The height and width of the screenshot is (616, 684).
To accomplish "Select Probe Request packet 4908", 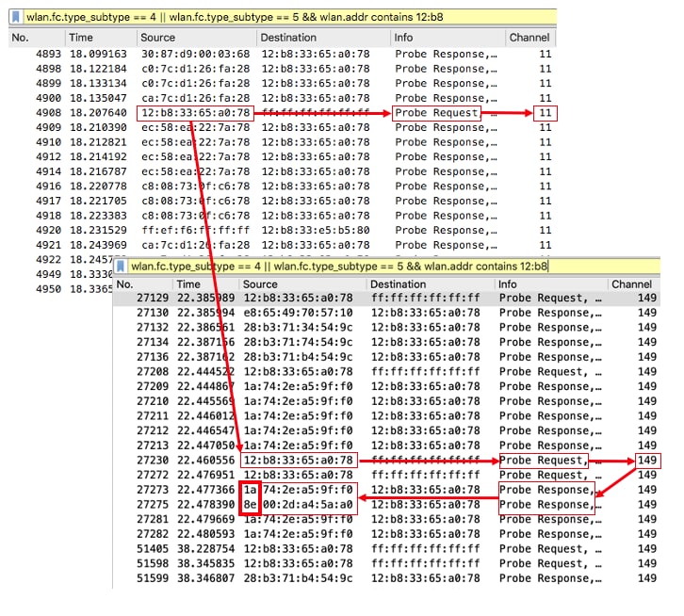I will 283,113.
